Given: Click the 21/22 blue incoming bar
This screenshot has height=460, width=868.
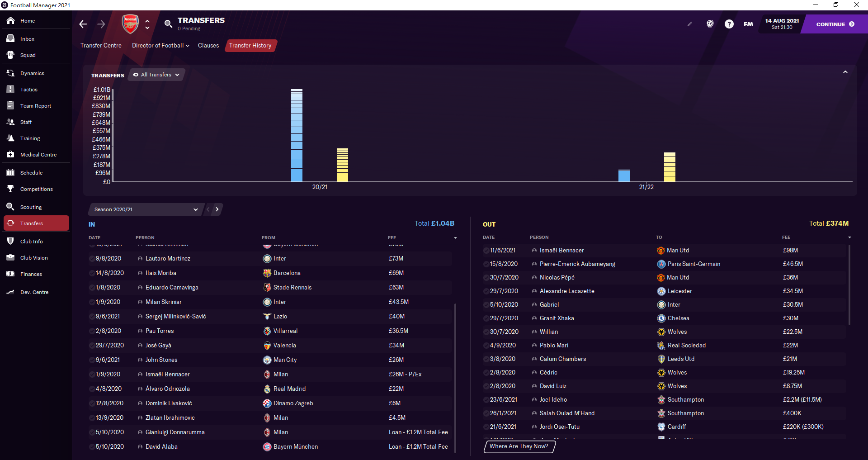Looking at the screenshot, I should click(x=624, y=175).
